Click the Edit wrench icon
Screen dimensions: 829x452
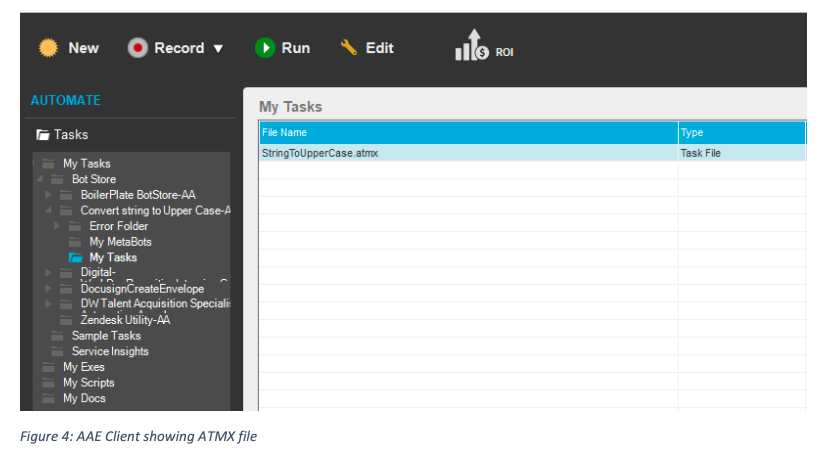click(348, 48)
